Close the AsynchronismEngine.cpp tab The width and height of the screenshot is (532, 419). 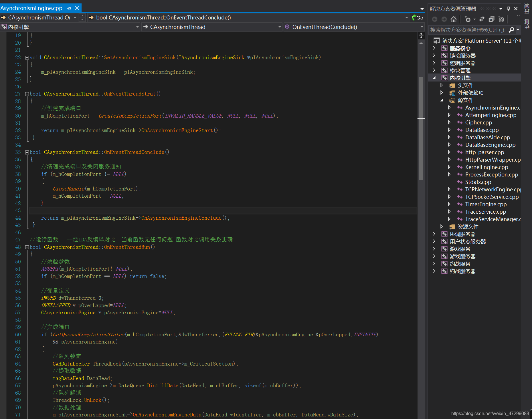click(77, 8)
